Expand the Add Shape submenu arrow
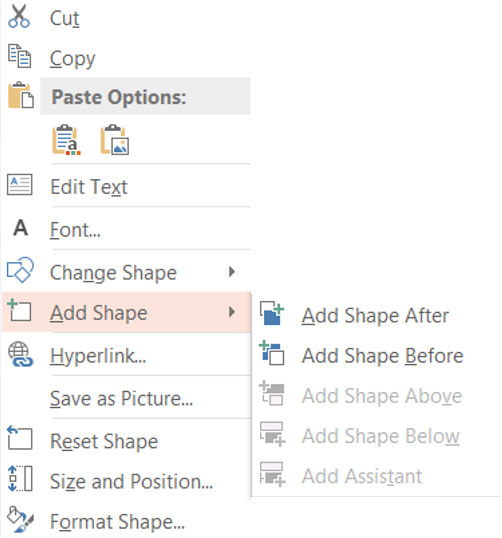 (x=232, y=312)
